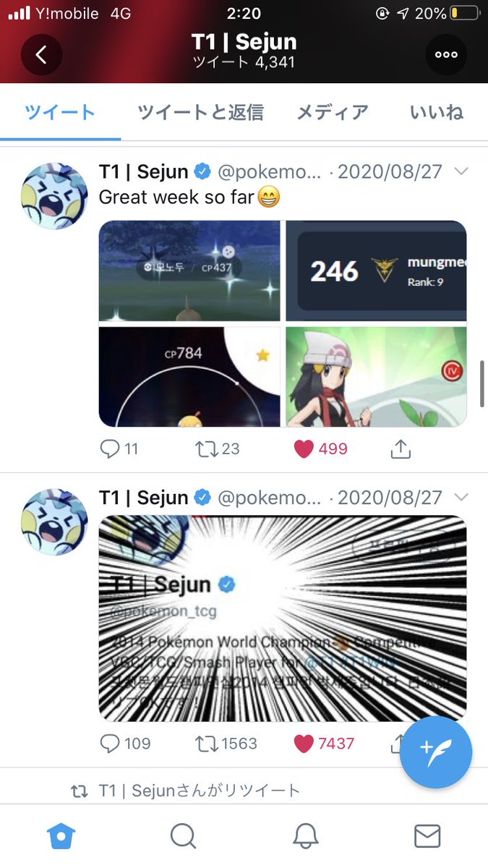Open the search magnifier in the bottom bar
This screenshot has height=868, width=488.
(x=183, y=837)
